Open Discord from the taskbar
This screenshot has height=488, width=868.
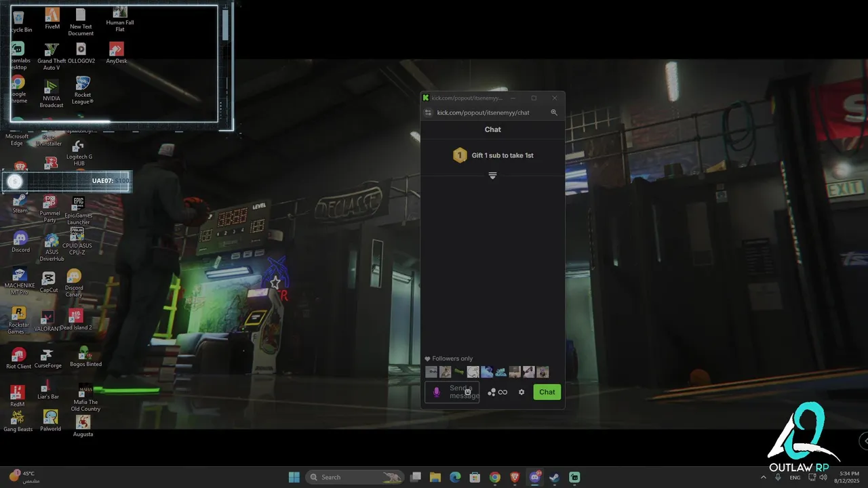click(x=535, y=477)
